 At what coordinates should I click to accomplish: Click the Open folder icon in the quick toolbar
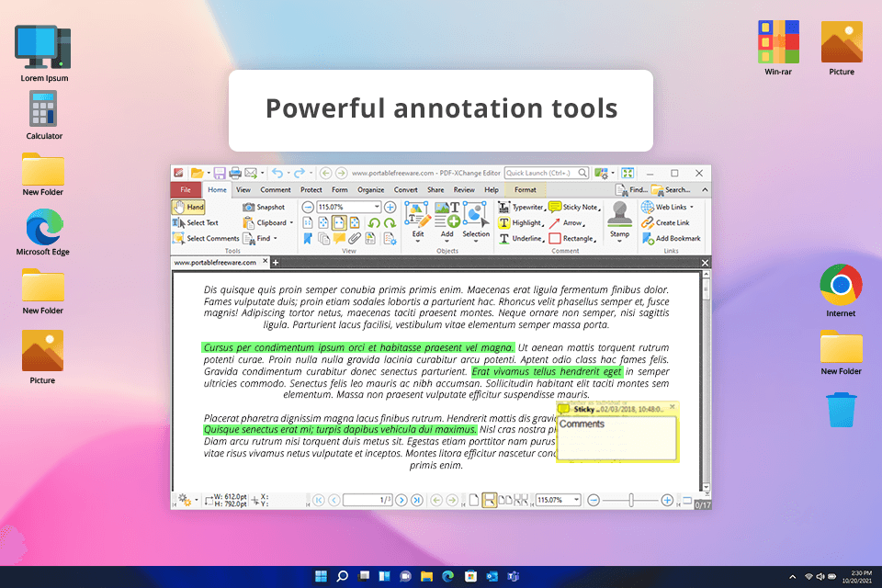click(197, 173)
